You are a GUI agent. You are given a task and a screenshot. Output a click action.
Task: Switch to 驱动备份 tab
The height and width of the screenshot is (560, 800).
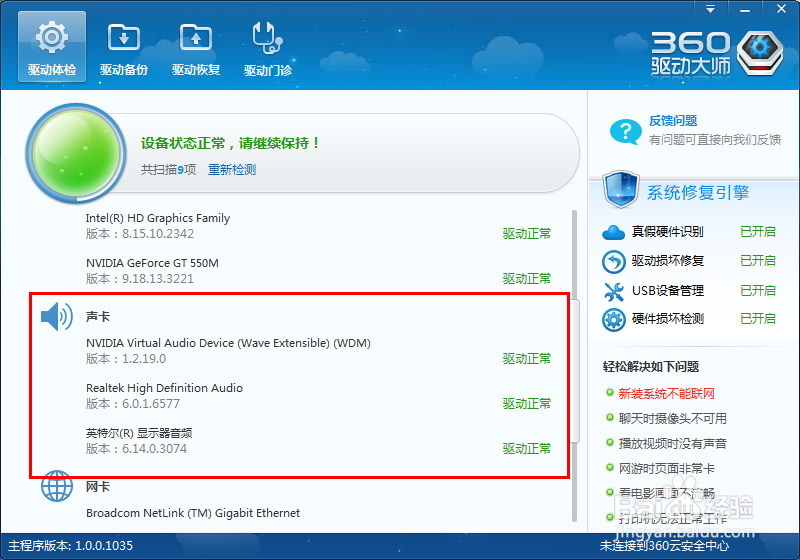point(123,48)
